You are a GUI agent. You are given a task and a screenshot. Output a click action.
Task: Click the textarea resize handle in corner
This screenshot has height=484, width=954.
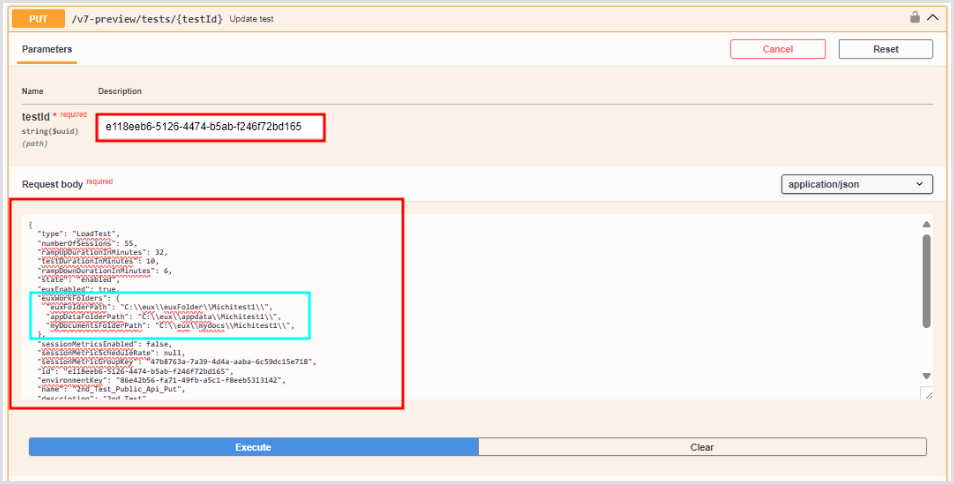point(926,394)
